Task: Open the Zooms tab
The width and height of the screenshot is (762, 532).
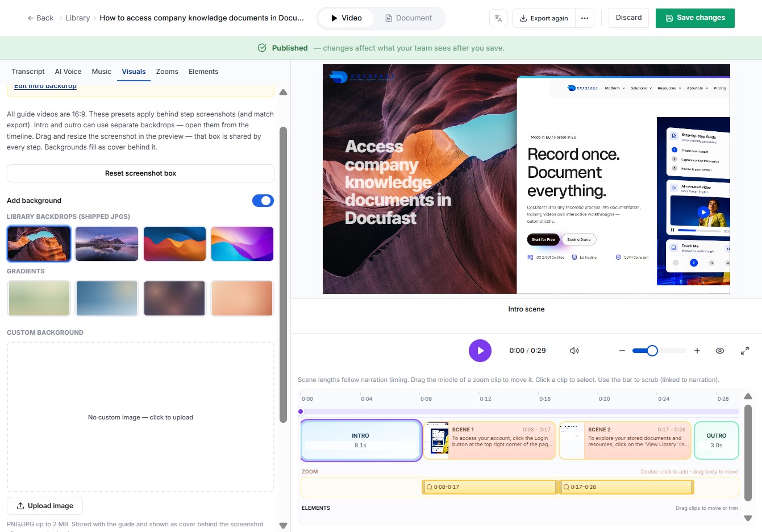Action: click(167, 72)
